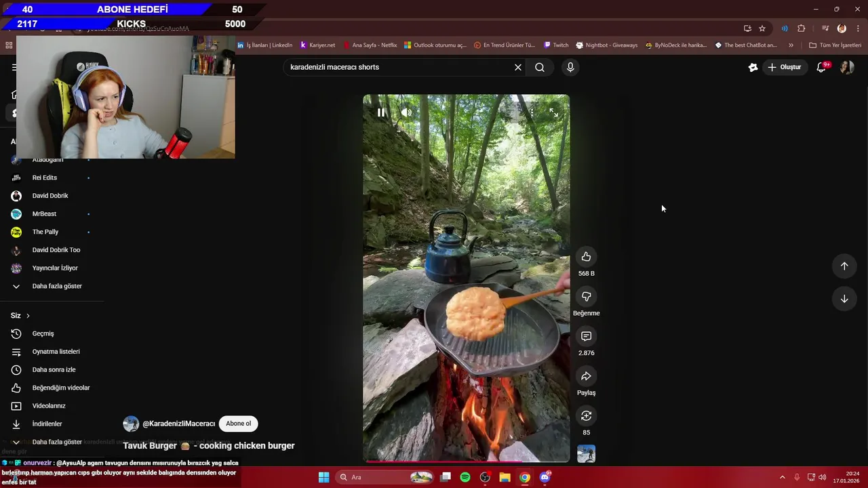
Task: Open Task View on taskbar
Action: click(446, 477)
